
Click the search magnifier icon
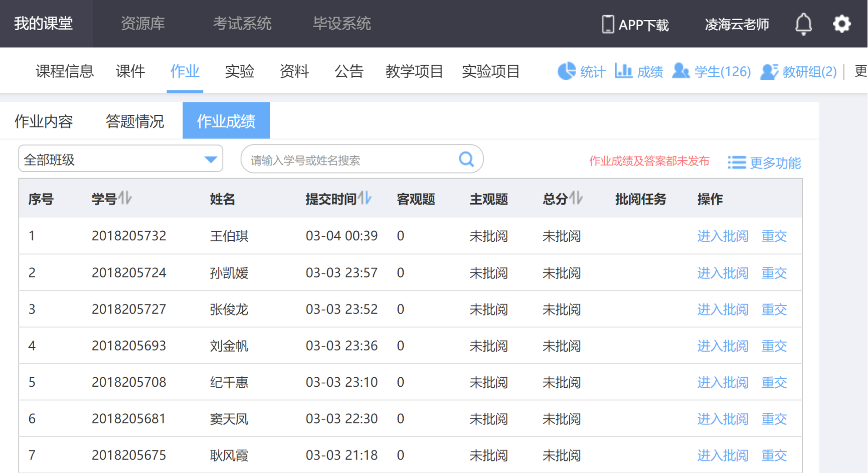click(x=466, y=160)
